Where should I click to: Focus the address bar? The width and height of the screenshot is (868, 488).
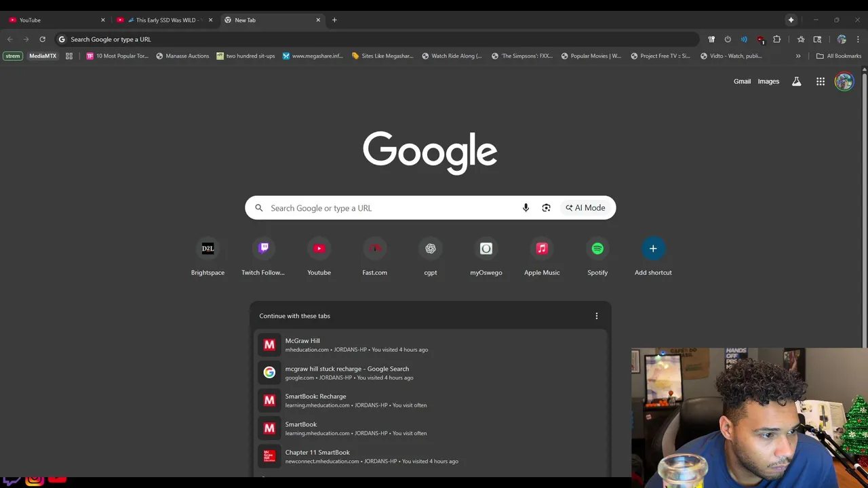tap(376, 39)
